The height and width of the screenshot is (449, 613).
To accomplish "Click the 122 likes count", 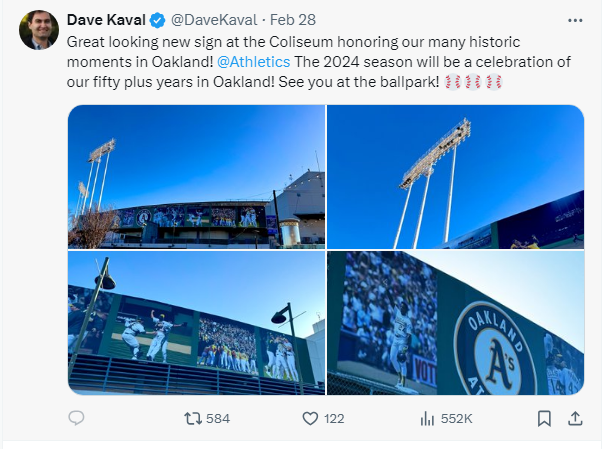I will [337, 417].
